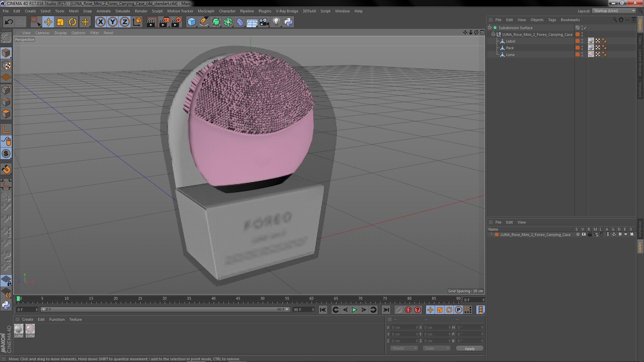This screenshot has width=644, height=362.
Task: Activate the Rotate tool
Action: pos(72,22)
